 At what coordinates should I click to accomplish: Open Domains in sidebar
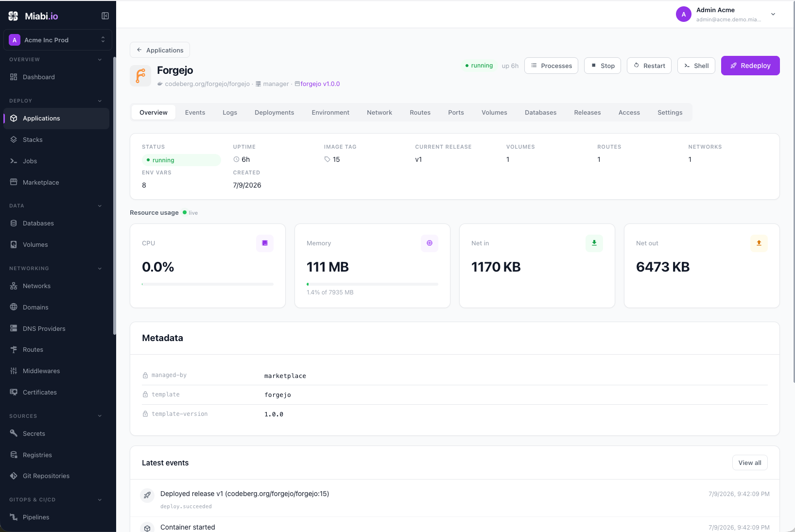click(x=56, y=307)
